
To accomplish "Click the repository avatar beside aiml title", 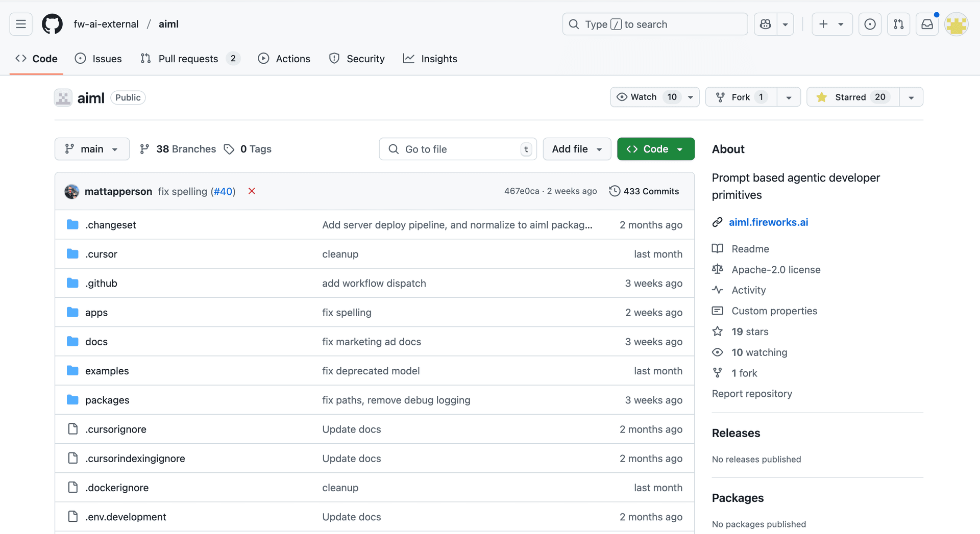I will click(63, 97).
